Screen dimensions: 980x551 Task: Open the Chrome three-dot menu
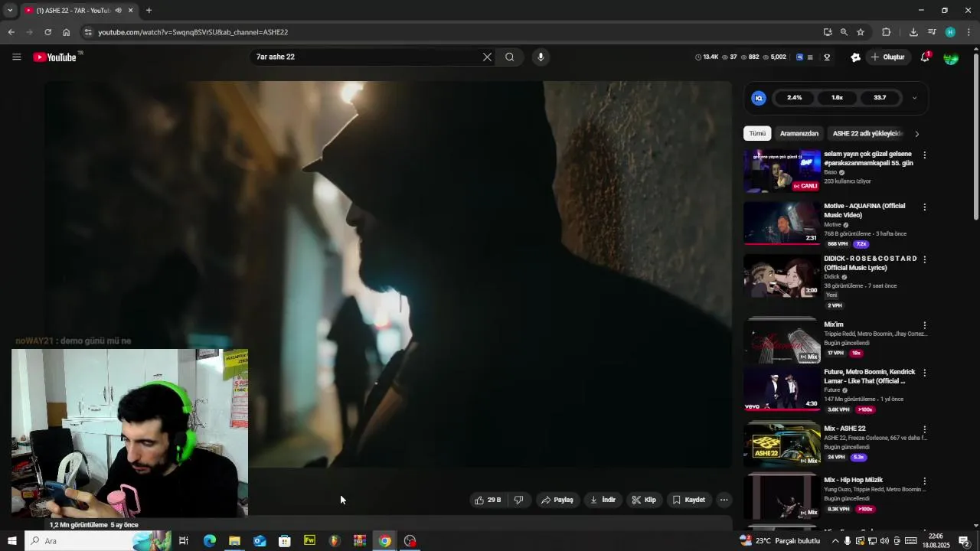[x=969, y=32]
